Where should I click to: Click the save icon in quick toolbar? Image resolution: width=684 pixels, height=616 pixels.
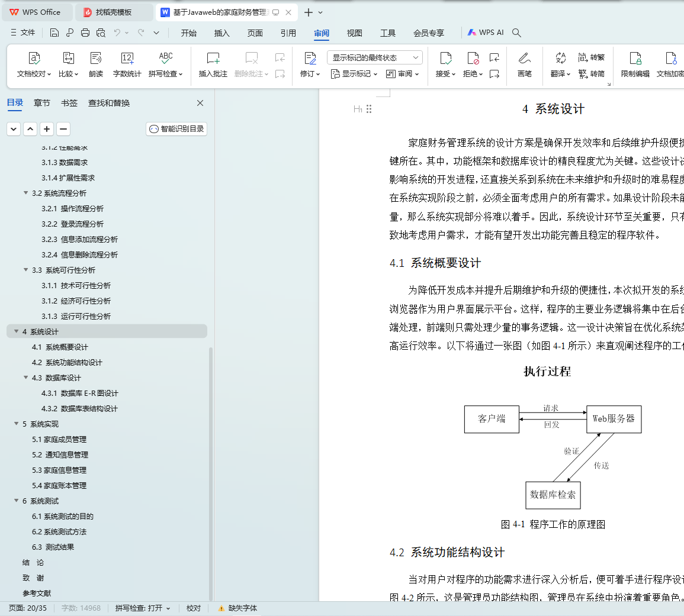point(54,33)
